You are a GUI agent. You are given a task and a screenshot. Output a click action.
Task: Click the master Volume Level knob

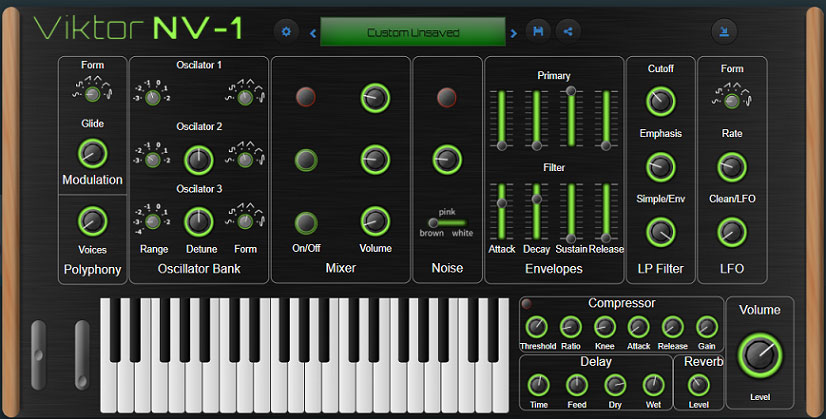click(760, 356)
